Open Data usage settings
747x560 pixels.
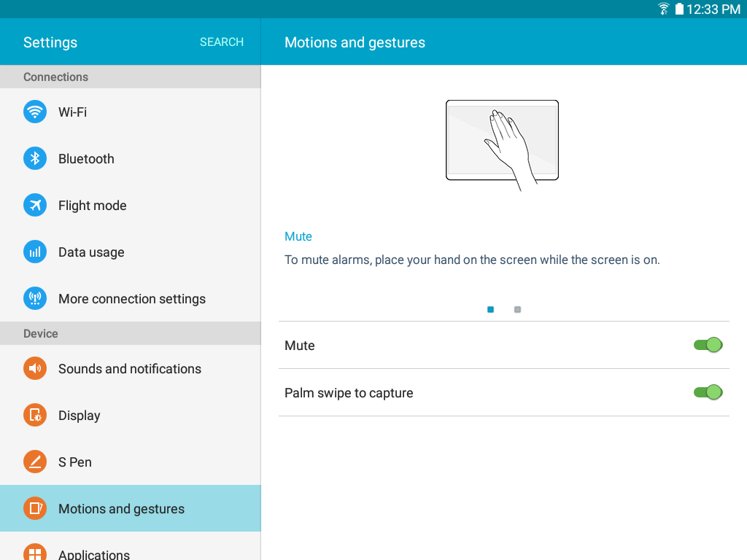[131, 252]
